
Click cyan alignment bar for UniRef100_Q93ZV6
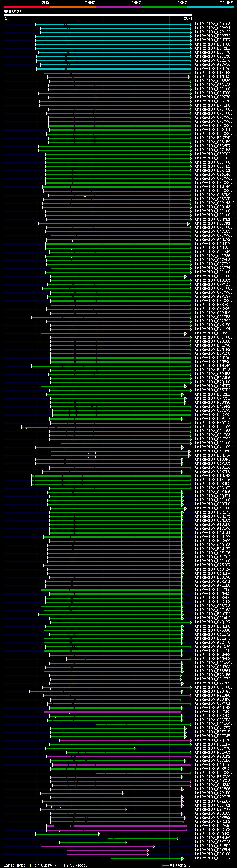point(114,69)
